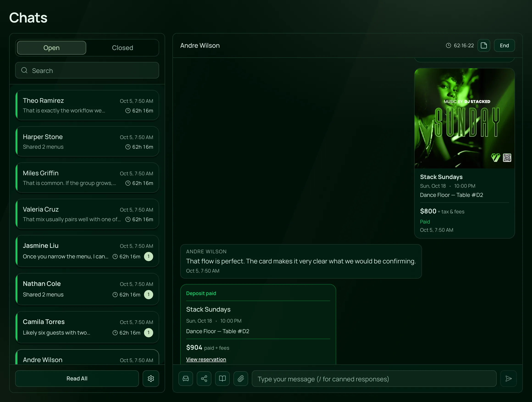Open Andre Wilson chat in list
Viewport: 532px width, 402px height.
[x=87, y=357]
